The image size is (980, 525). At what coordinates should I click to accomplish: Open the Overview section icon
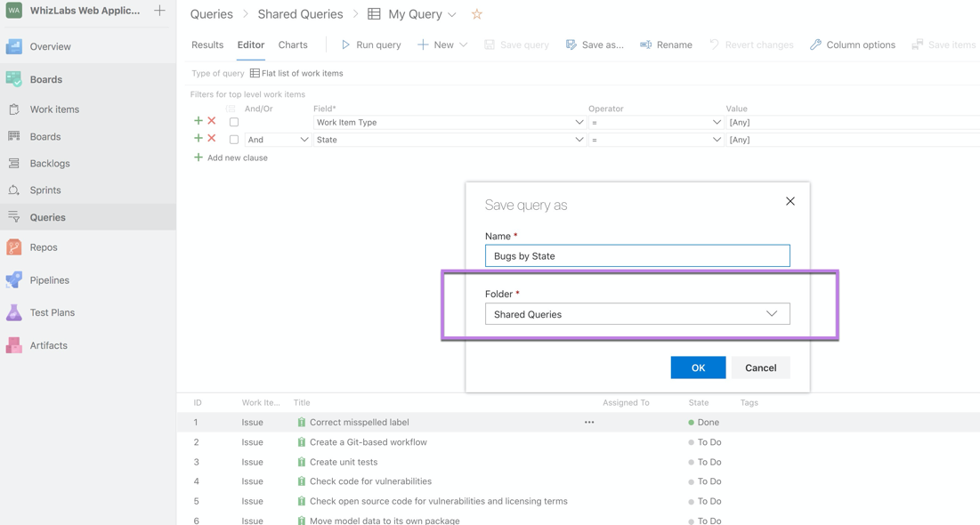click(13, 46)
